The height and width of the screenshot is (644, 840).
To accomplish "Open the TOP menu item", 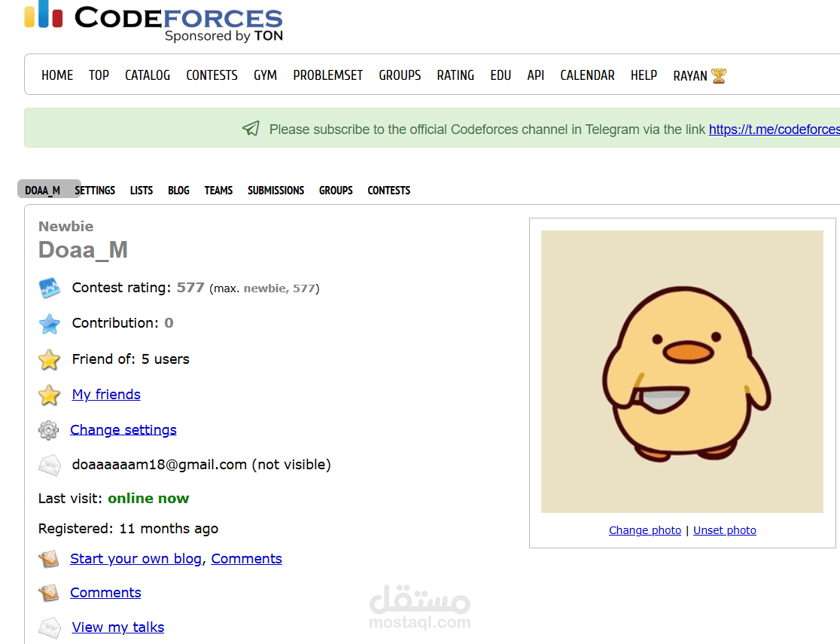I will point(99,75).
